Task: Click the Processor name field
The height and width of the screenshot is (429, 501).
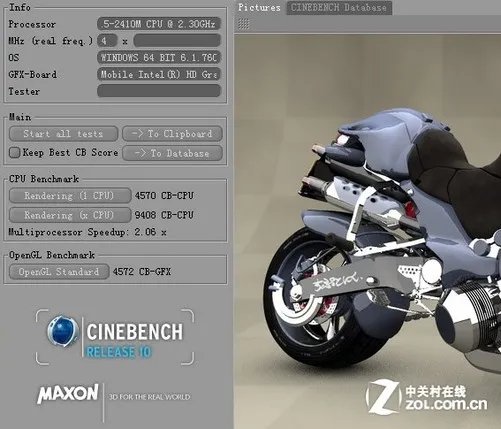Action: [159, 24]
